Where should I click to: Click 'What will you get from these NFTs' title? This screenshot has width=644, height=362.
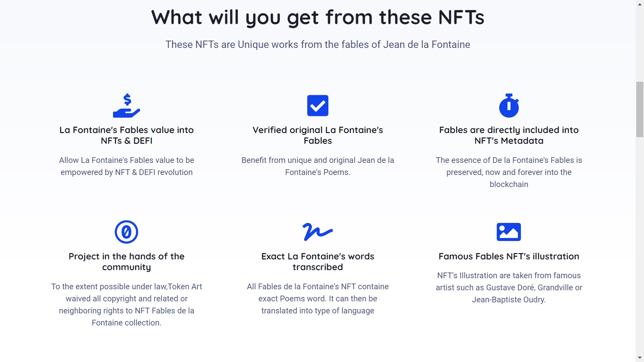pos(318,17)
